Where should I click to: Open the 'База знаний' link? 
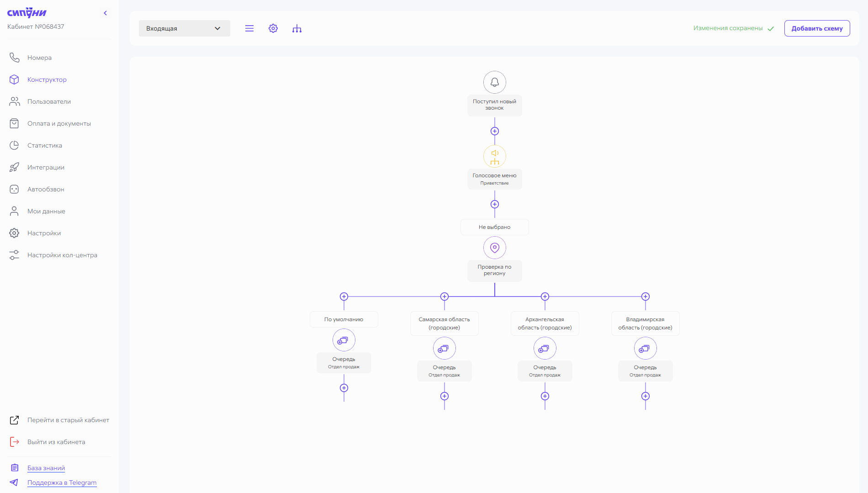(x=46, y=468)
